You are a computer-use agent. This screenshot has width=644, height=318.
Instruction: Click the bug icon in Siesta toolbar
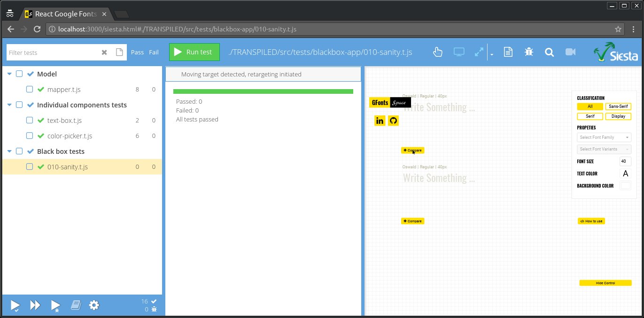[528, 52]
